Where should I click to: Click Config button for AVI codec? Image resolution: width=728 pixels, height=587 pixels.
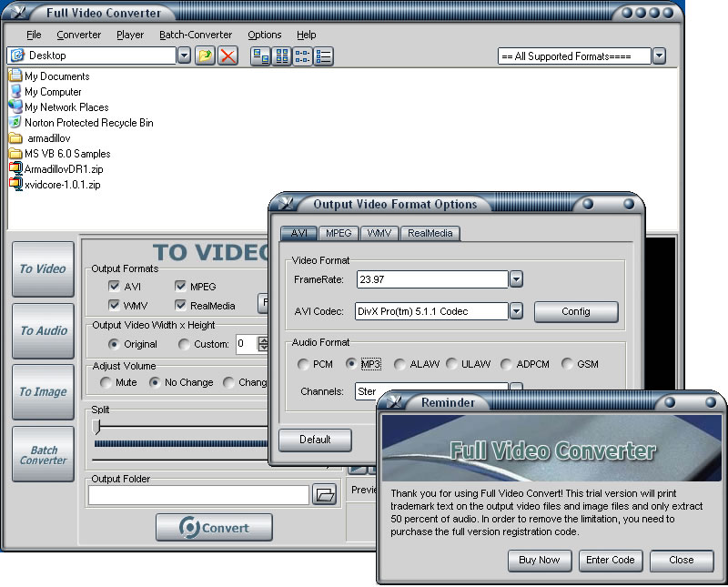pyautogui.click(x=576, y=311)
